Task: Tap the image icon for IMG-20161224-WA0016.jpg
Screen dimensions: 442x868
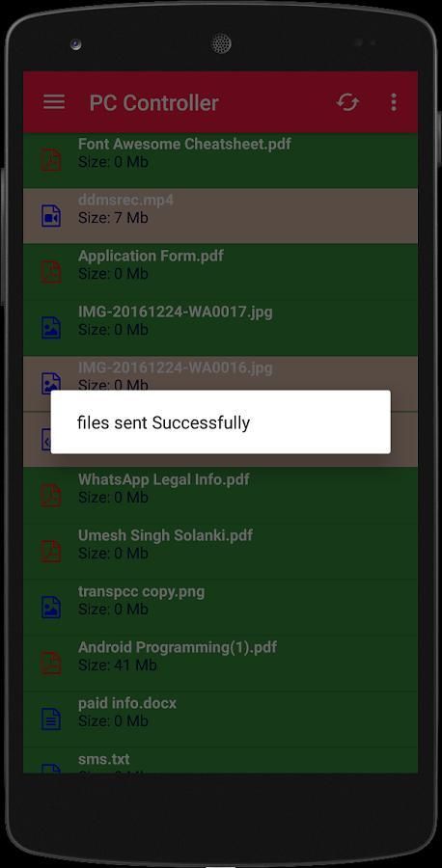Action: tap(51, 383)
